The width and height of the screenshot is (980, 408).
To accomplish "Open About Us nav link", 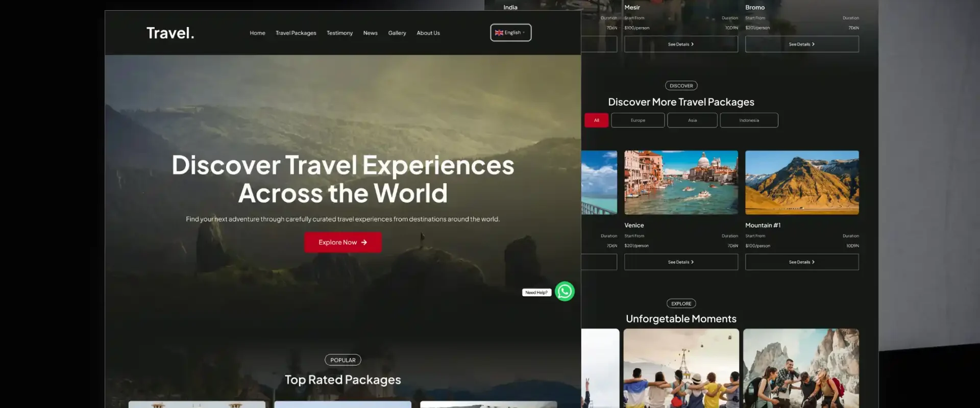I will (x=428, y=33).
